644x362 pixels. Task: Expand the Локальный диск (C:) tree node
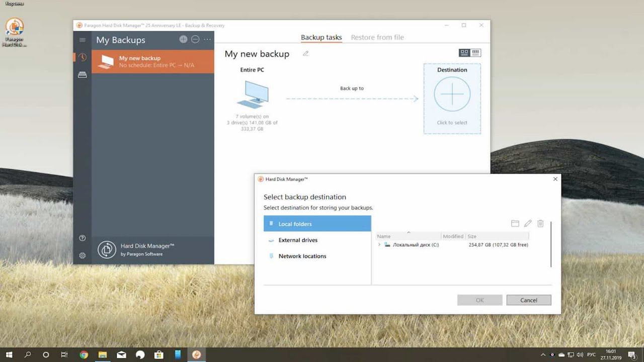[x=379, y=245]
